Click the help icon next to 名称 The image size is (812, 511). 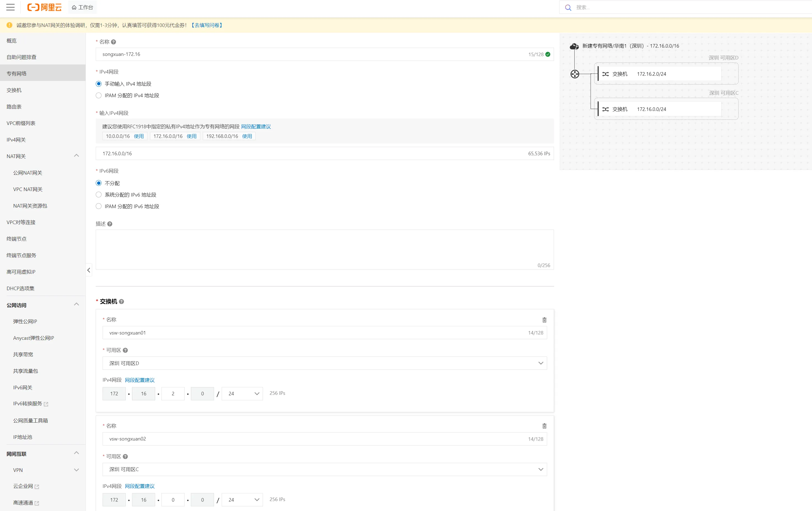[x=114, y=42]
